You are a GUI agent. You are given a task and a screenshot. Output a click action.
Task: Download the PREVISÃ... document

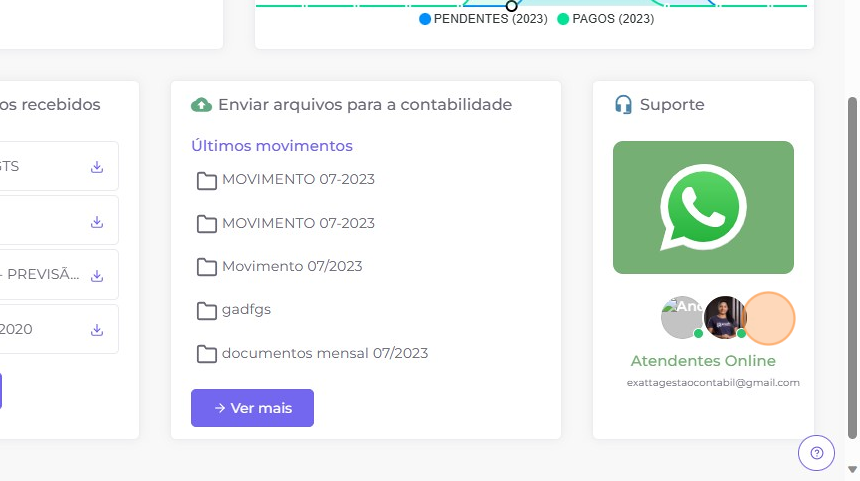(x=97, y=275)
